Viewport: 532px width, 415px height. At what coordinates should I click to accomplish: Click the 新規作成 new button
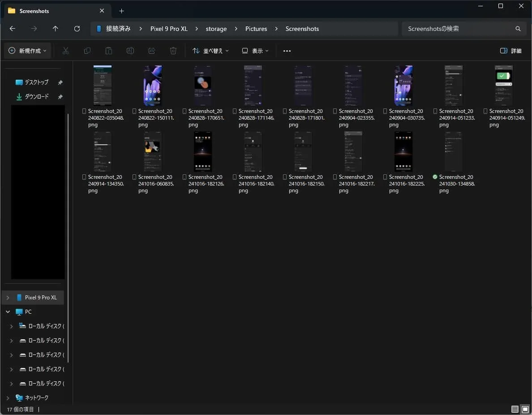(28, 51)
